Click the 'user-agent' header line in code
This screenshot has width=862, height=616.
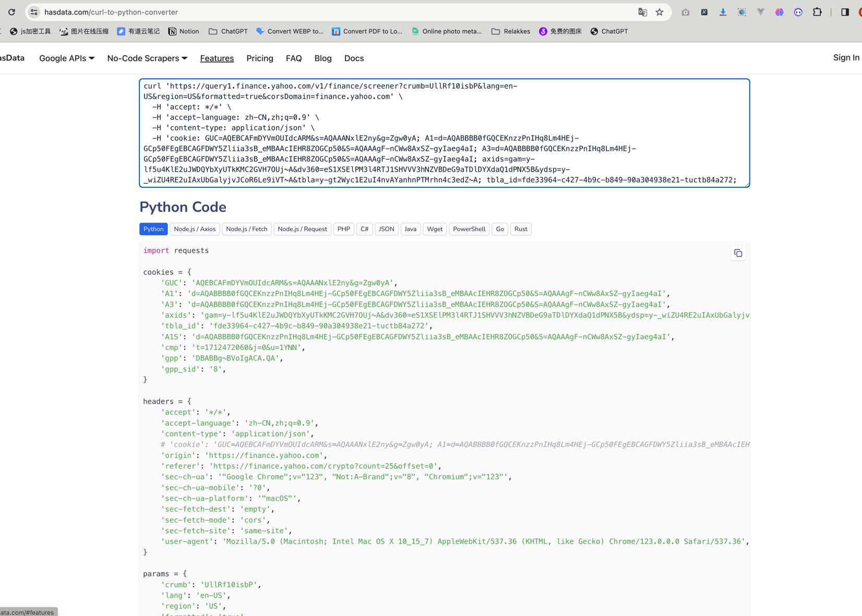coord(455,541)
